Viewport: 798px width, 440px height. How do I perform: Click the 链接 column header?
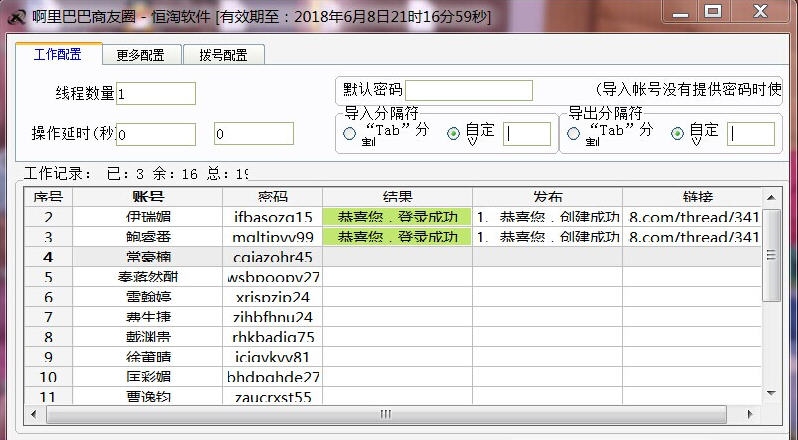[692, 197]
